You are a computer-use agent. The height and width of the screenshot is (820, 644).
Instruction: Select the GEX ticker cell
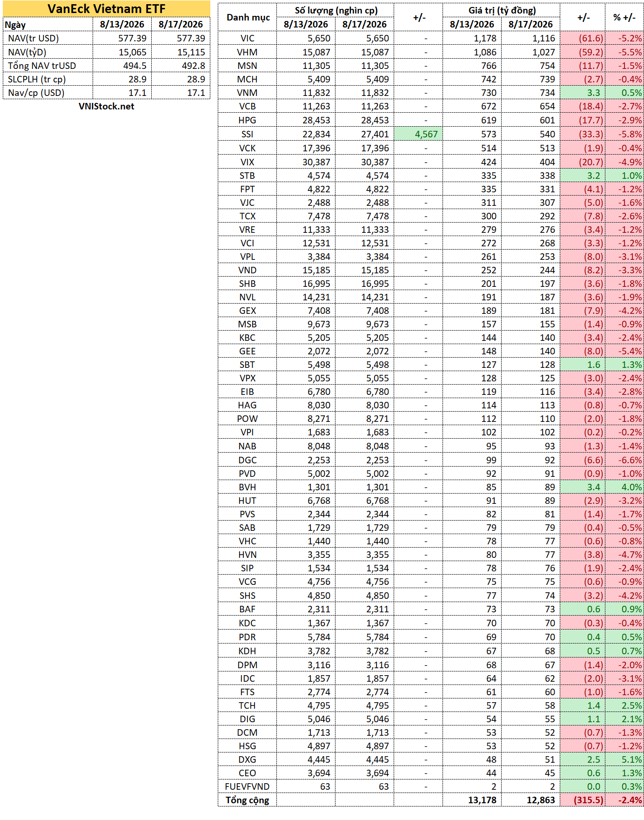pyautogui.click(x=248, y=311)
